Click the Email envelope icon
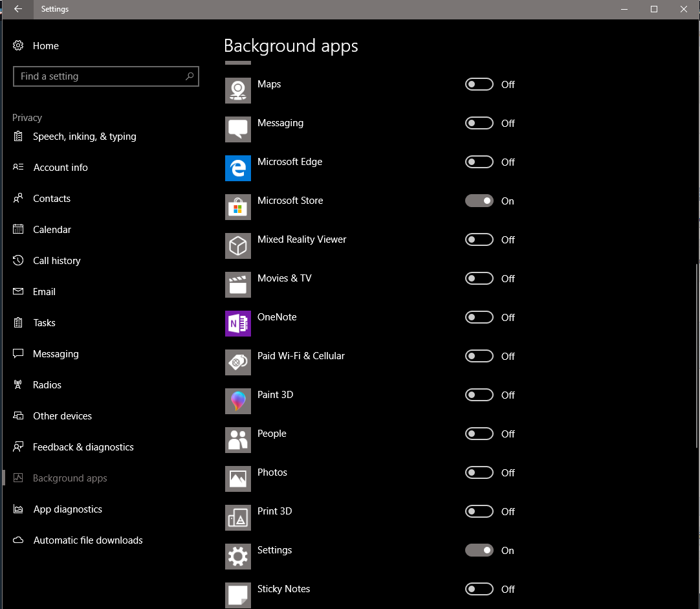 click(18, 291)
